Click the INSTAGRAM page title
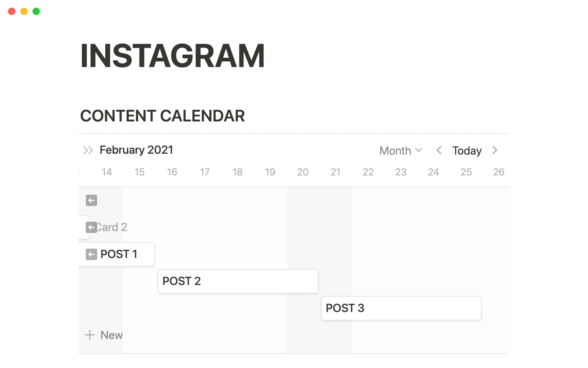588x368 pixels. (x=172, y=56)
